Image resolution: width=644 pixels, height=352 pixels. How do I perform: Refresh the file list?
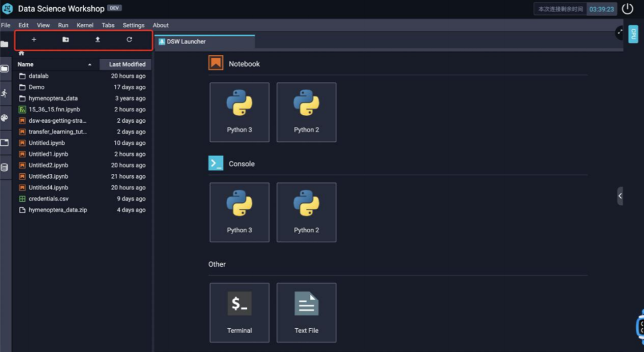tap(129, 39)
